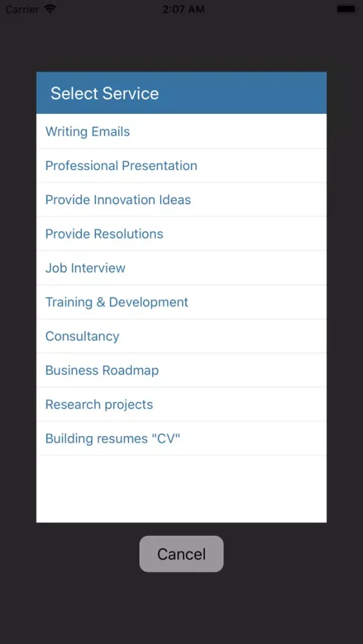Tap the battery icon in status bar
This screenshot has height=644, width=363.
pos(346,8)
